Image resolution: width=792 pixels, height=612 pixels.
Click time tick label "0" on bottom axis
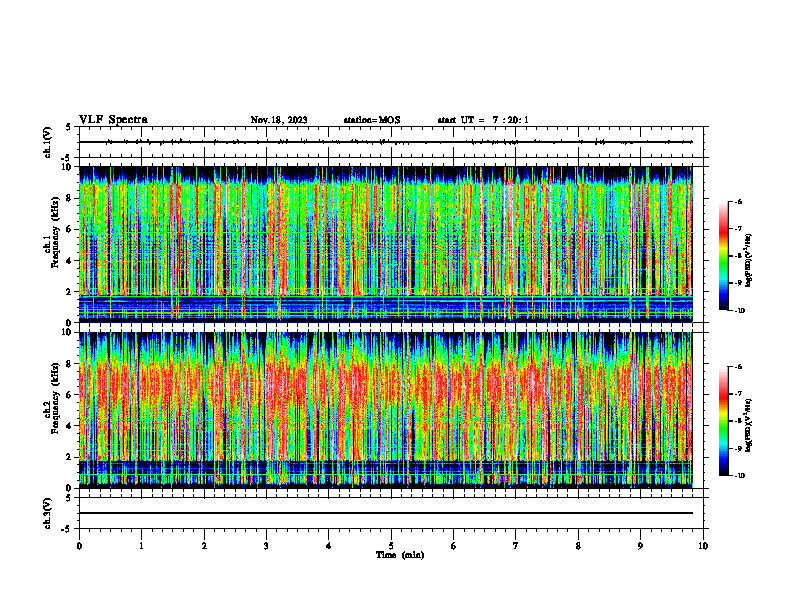(79, 546)
